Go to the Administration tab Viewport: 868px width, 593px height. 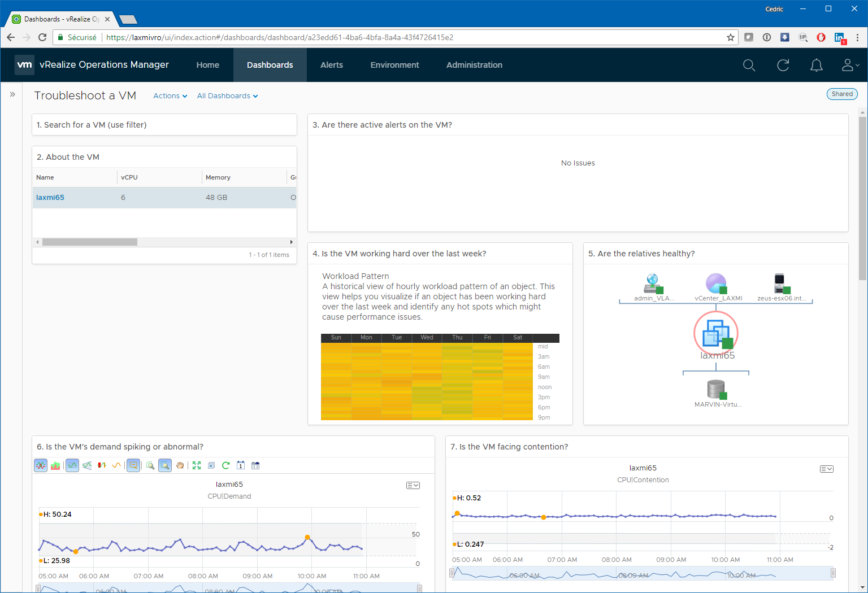[474, 65]
